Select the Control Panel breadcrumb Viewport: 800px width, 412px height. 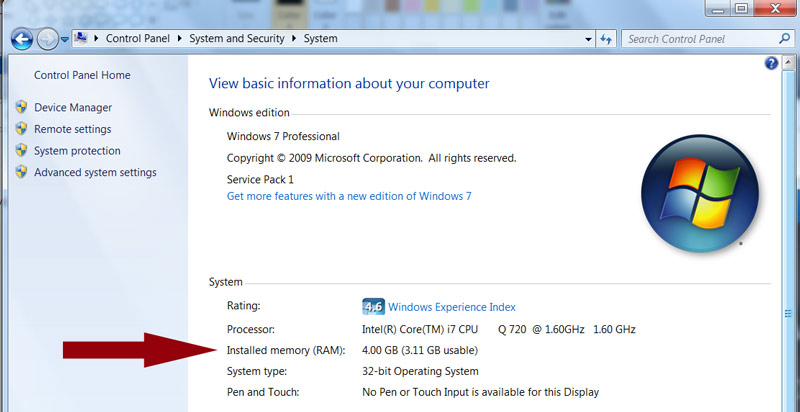coord(138,38)
